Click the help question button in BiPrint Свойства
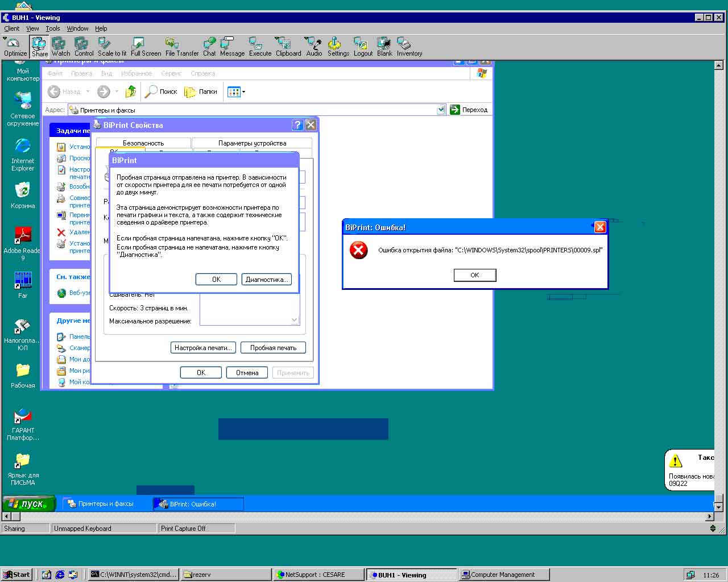Image resolution: width=728 pixels, height=582 pixels. (297, 125)
